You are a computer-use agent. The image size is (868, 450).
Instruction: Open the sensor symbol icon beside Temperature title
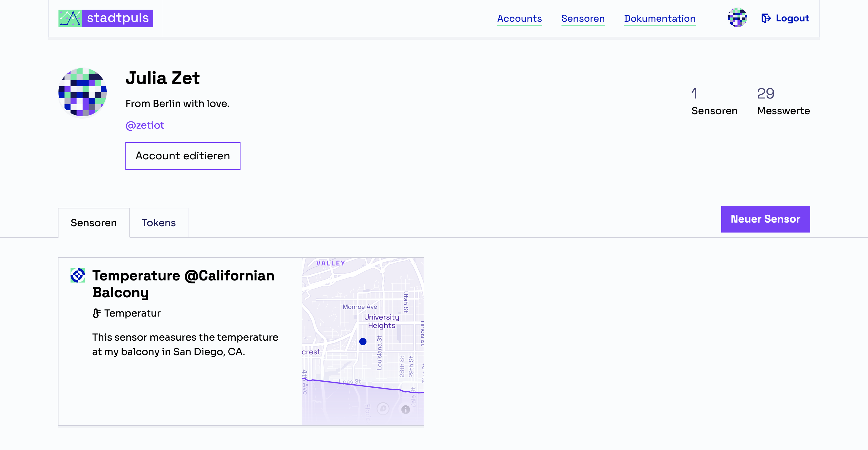click(77, 276)
